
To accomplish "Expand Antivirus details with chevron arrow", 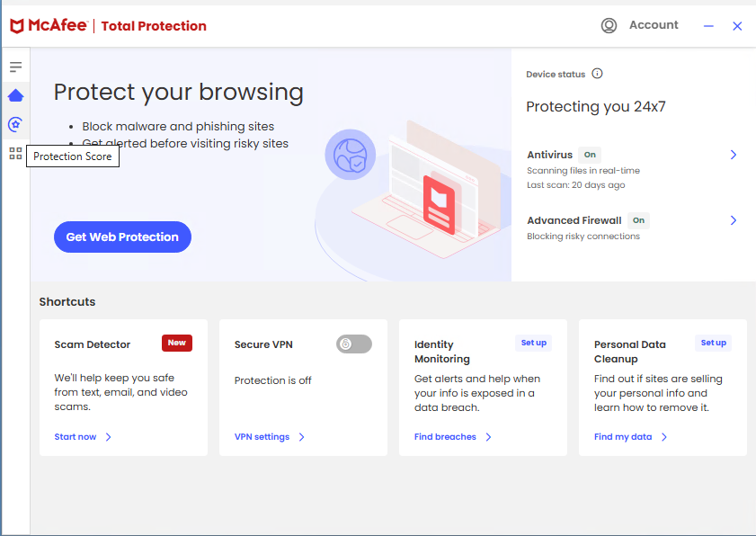I will click(x=733, y=155).
